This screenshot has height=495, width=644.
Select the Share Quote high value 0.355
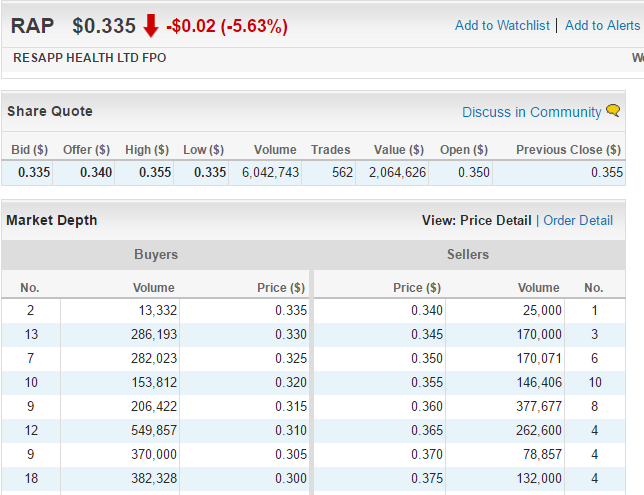pos(155,173)
